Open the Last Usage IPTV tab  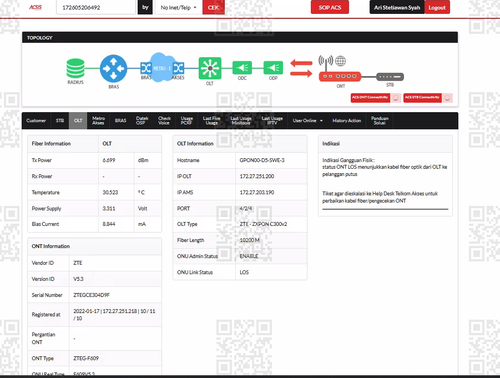[272, 121]
